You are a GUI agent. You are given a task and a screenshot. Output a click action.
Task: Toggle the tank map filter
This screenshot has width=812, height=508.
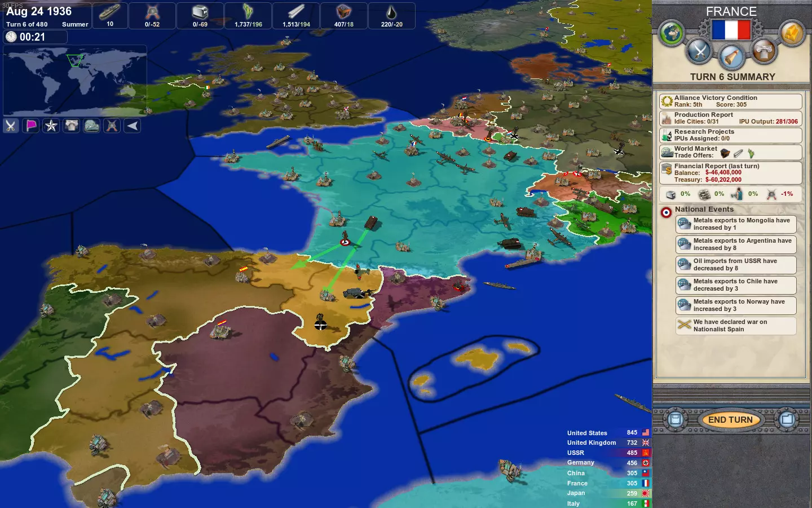pos(92,125)
